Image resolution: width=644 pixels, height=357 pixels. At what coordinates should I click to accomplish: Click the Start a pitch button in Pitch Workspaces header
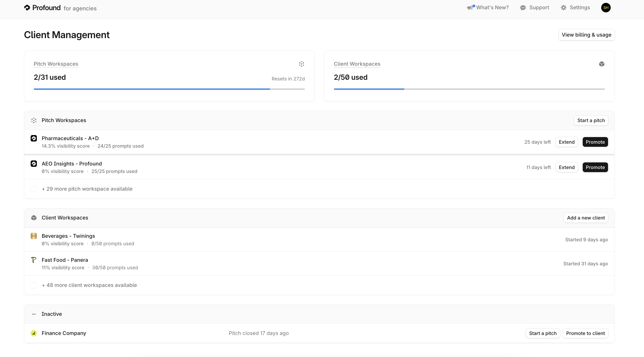[591, 120]
